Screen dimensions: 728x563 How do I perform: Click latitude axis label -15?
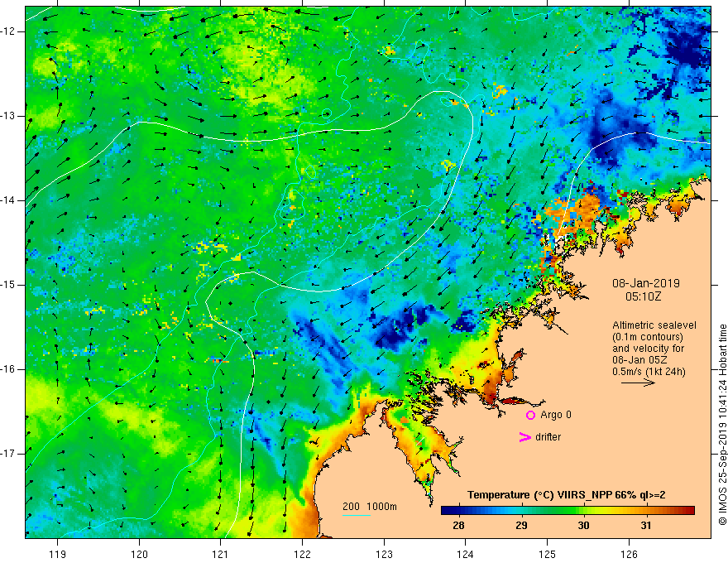click(9, 285)
